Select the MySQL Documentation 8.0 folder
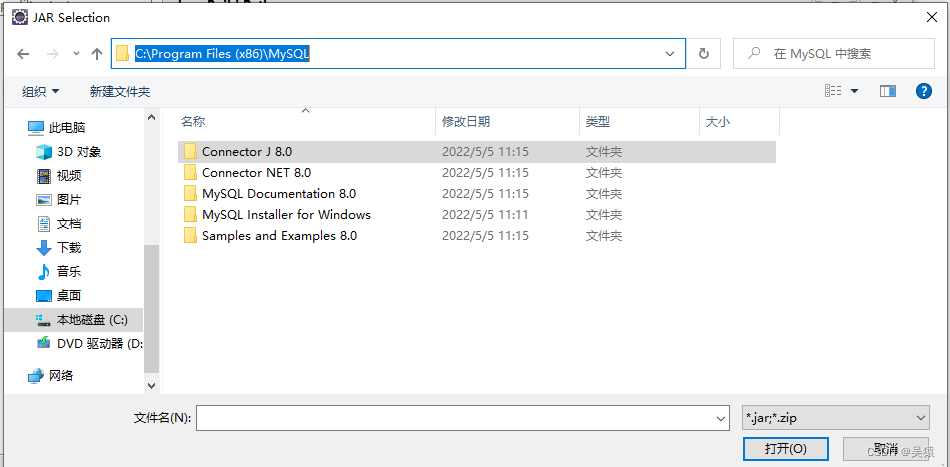Viewport: 950px width, 467px height. click(x=477, y=194)
